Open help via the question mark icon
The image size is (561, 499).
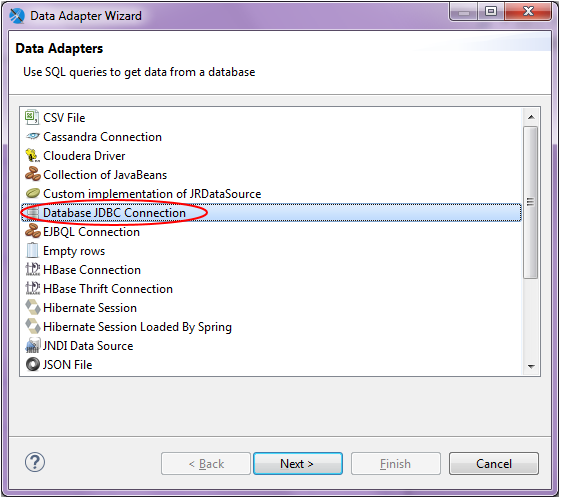[x=35, y=463]
